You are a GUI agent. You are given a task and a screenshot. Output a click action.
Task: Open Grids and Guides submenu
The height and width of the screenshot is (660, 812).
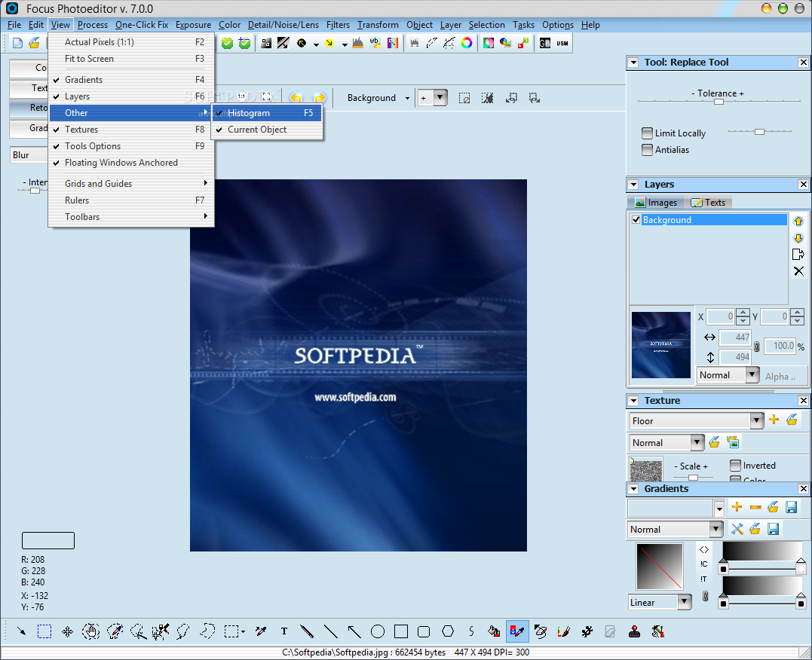coord(131,184)
